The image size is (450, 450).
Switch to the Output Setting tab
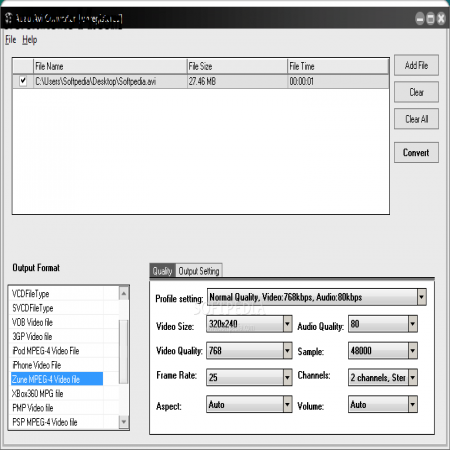(199, 271)
